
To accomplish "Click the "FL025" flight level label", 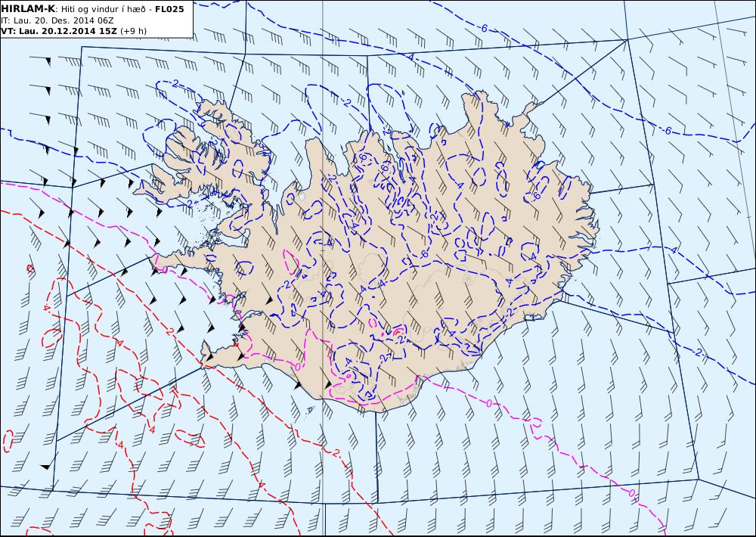I will point(169,8).
